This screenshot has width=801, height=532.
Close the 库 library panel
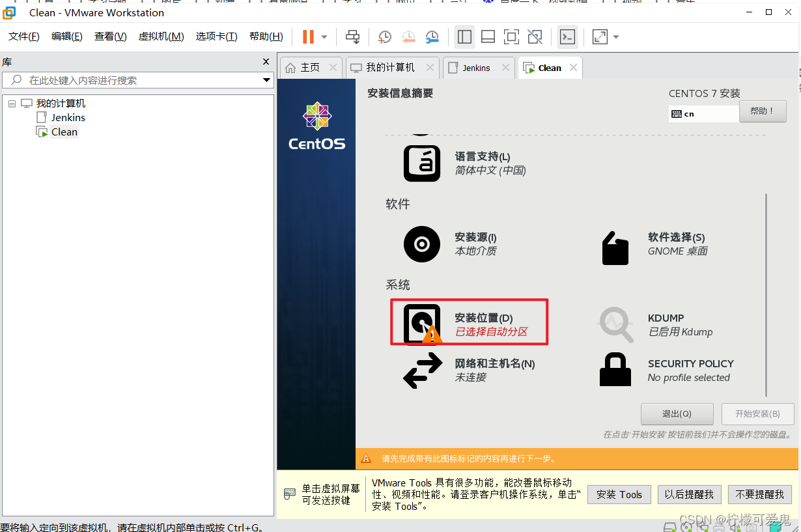[x=266, y=62]
